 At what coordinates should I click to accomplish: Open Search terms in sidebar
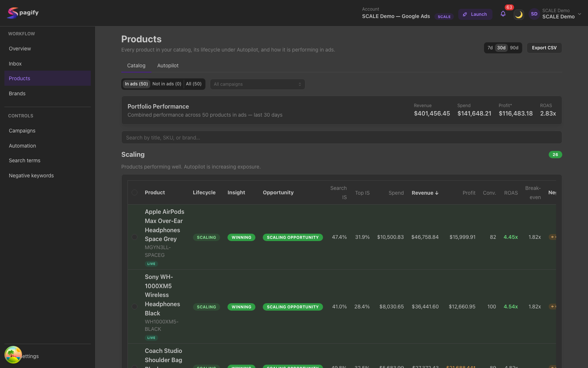[47, 160]
